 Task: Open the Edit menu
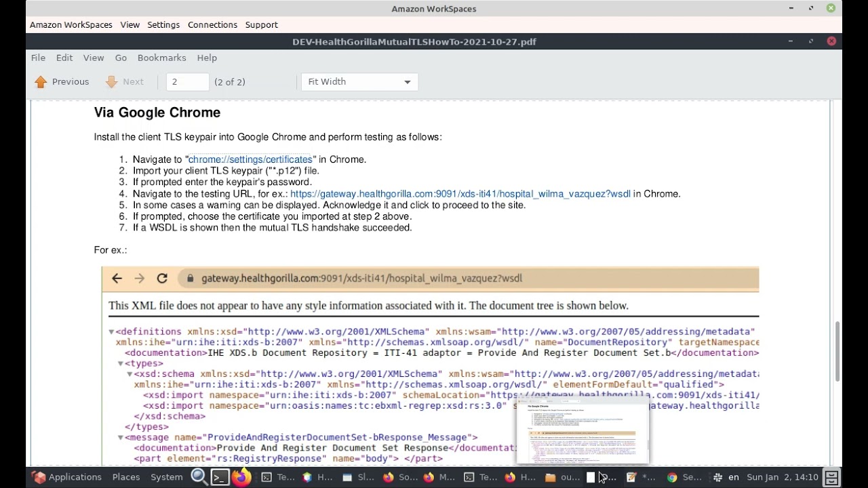(x=64, y=58)
